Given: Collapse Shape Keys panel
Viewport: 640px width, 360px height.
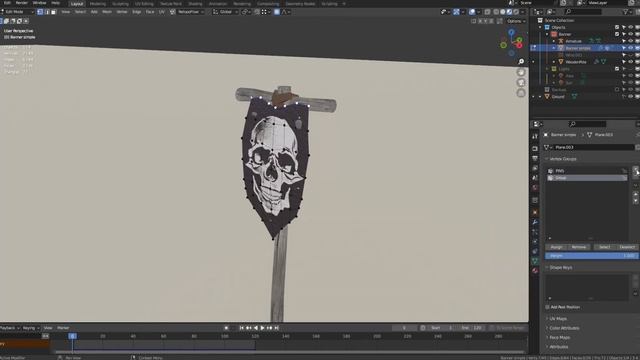Looking at the screenshot, I should coord(561,267).
